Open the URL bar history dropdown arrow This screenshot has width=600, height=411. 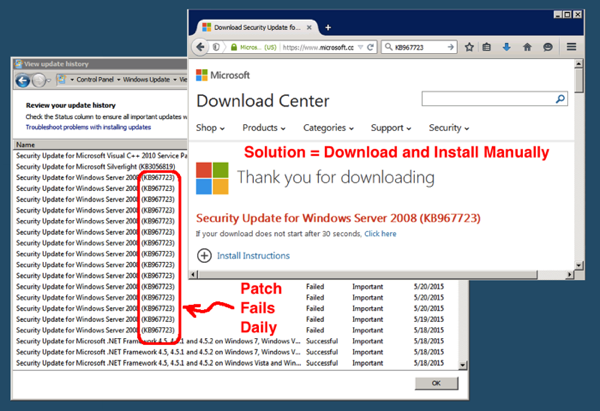tap(360, 47)
